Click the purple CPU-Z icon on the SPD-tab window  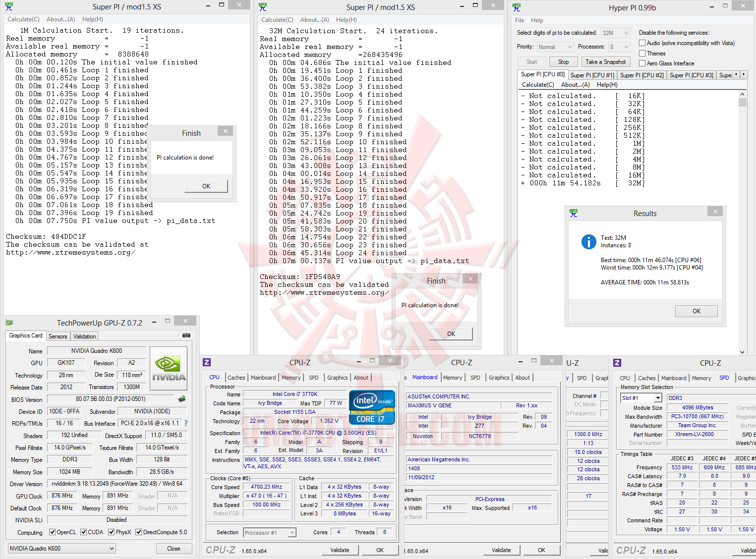click(617, 363)
